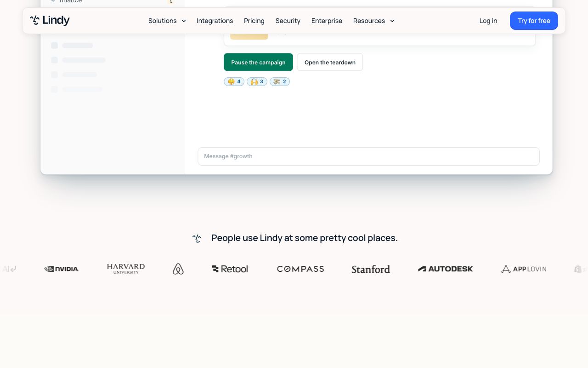This screenshot has height=368, width=588.
Task: Expand the Resources dropdown menu
Action: tap(374, 21)
